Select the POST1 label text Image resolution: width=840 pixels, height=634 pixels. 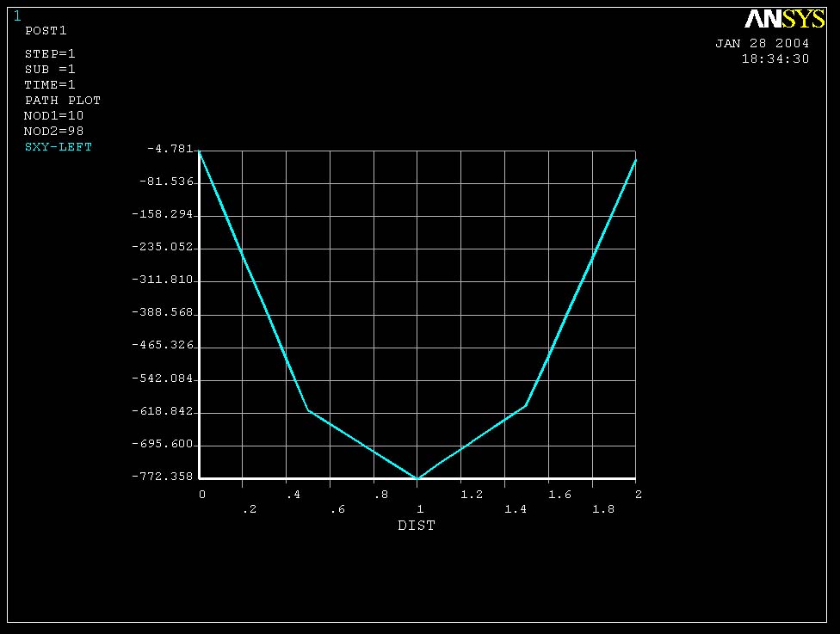pos(46,30)
